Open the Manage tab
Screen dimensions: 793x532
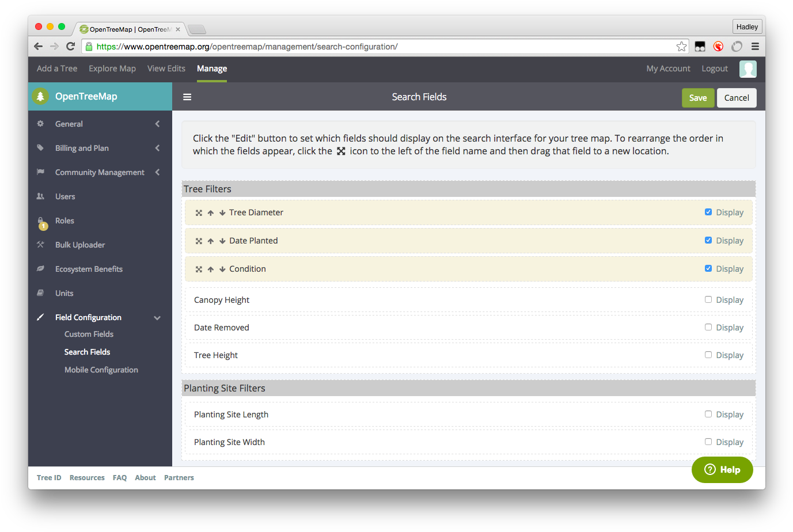click(212, 69)
